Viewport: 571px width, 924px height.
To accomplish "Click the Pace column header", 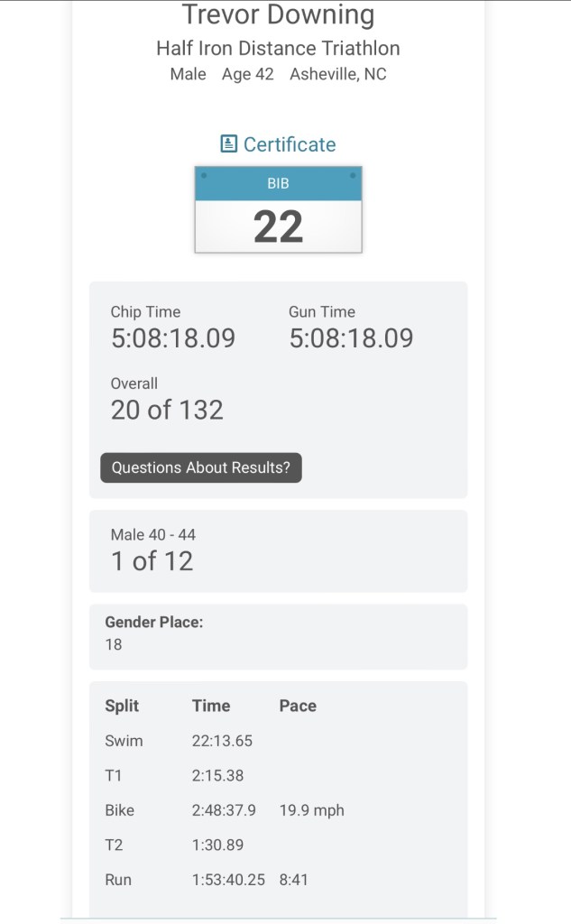I will (298, 706).
